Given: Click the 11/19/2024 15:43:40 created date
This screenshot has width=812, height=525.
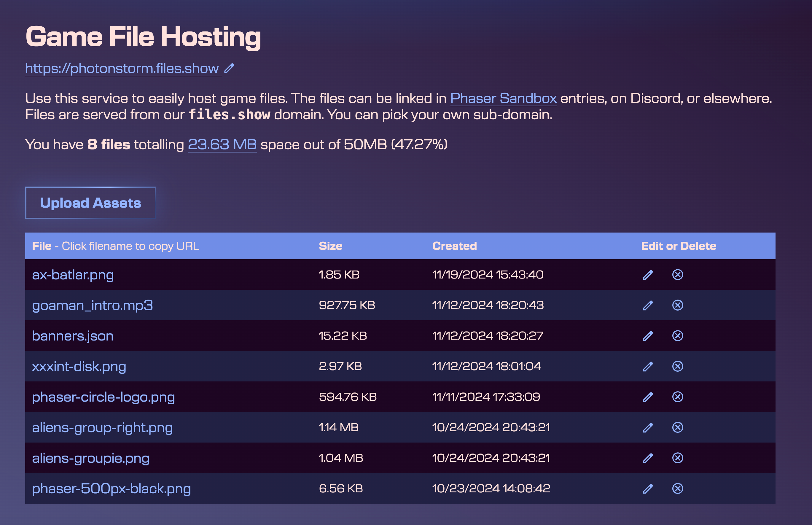Looking at the screenshot, I should (x=488, y=275).
